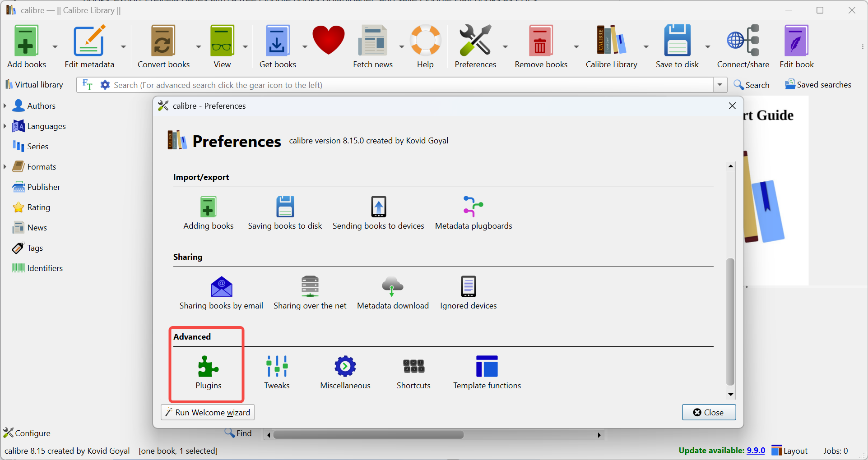Open Remove books dropdown arrow
Viewport: 868px width, 460px height.
click(x=576, y=46)
